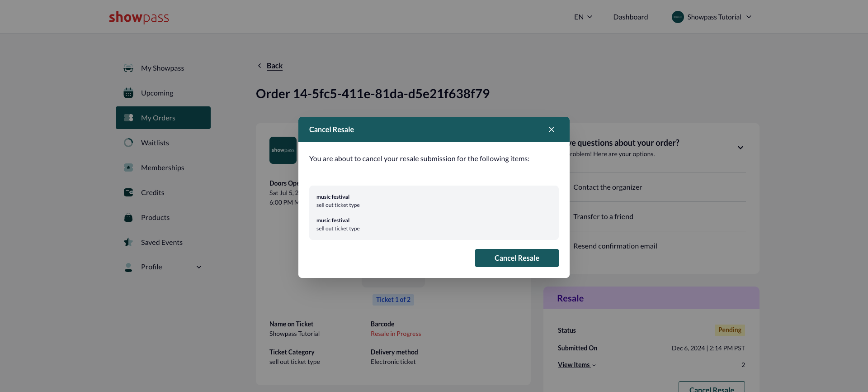Open the EN language dropdown
The image size is (868, 392).
click(x=583, y=17)
